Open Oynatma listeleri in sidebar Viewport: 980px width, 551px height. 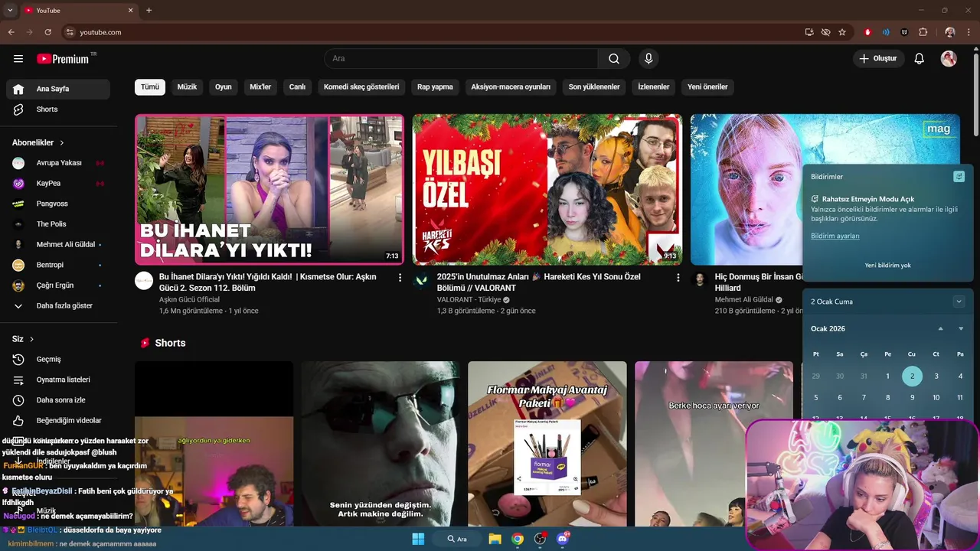(x=58, y=380)
